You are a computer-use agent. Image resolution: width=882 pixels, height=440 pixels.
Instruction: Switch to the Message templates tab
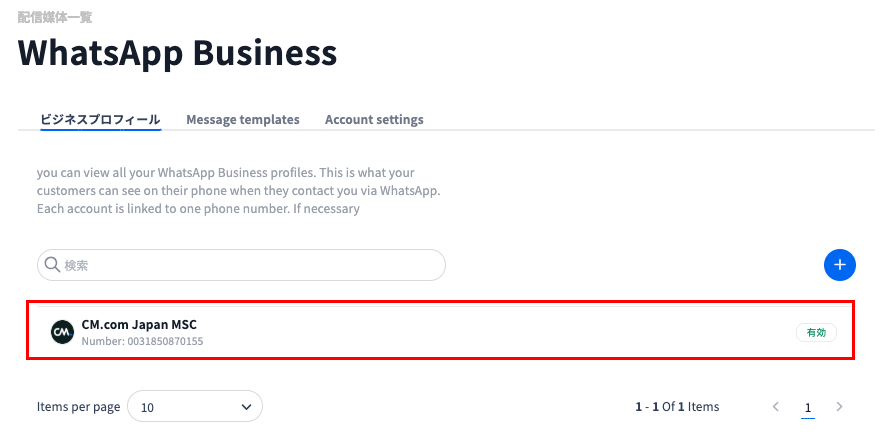tap(243, 120)
